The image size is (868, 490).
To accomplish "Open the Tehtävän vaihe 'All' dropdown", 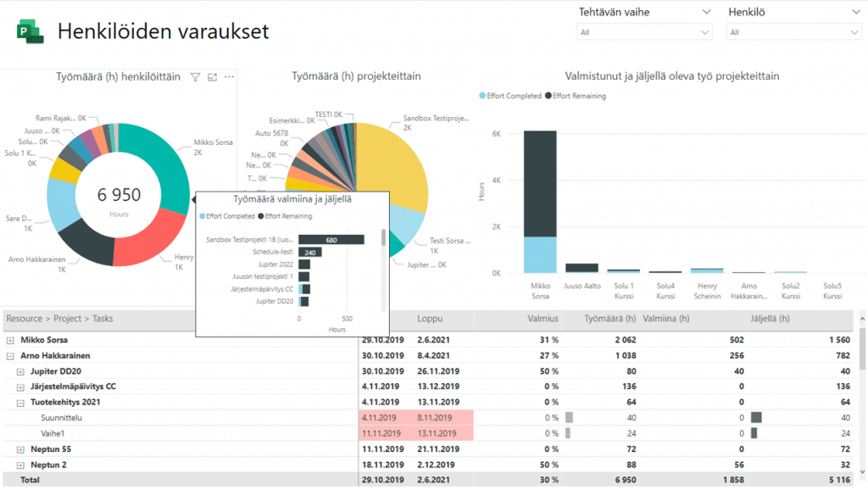I will click(x=644, y=32).
